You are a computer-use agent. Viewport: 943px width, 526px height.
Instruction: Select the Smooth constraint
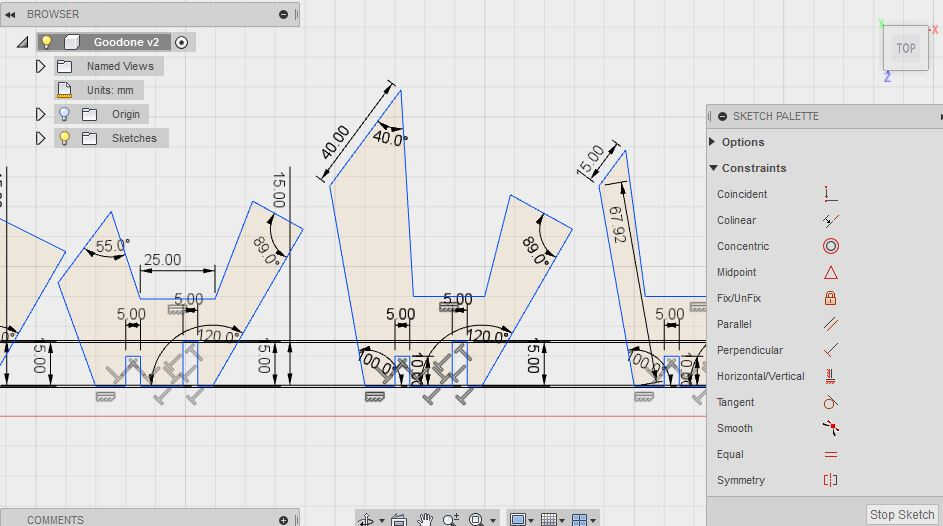pos(831,428)
